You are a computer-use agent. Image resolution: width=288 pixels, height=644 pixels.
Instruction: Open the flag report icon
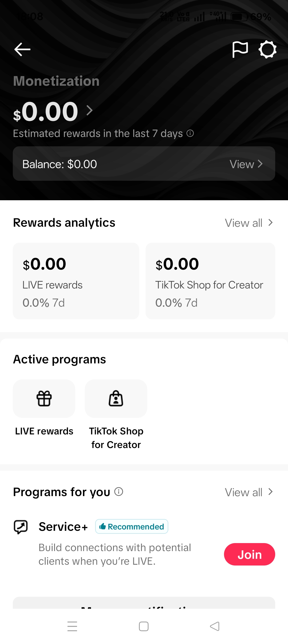pos(240,50)
